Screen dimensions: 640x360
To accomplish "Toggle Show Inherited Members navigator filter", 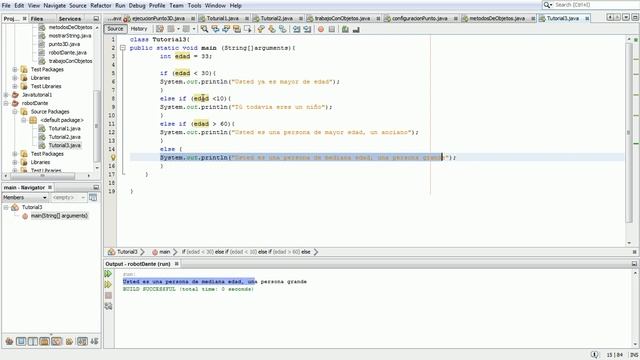I will coord(9,341).
